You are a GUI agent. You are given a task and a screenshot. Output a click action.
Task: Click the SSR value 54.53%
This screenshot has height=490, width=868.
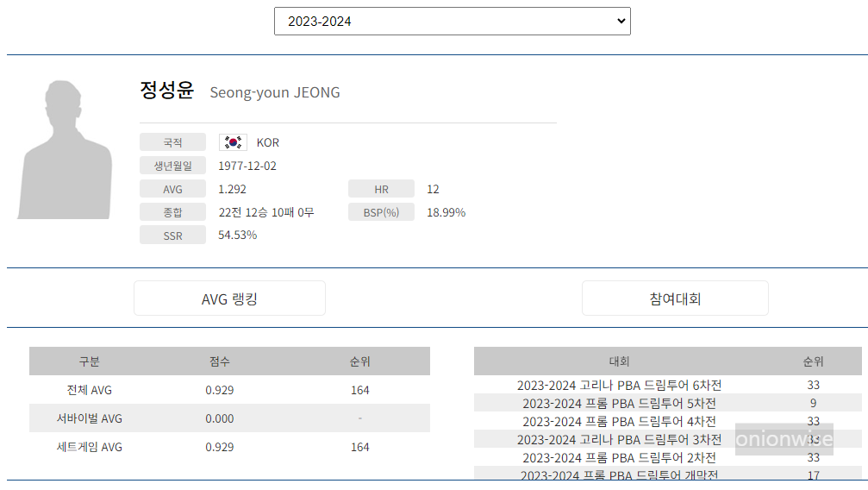pos(238,235)
